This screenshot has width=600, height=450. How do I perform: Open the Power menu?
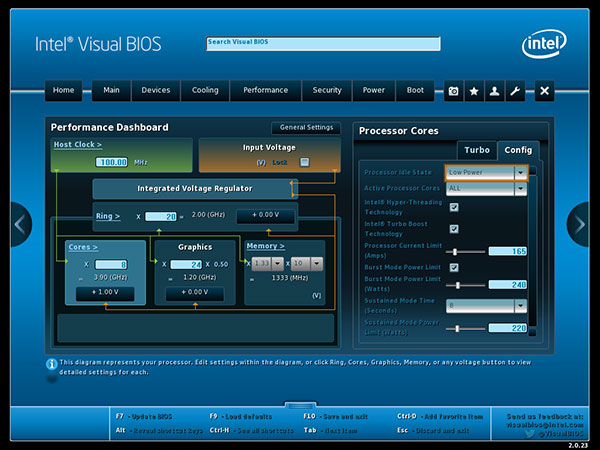(373, 90)
